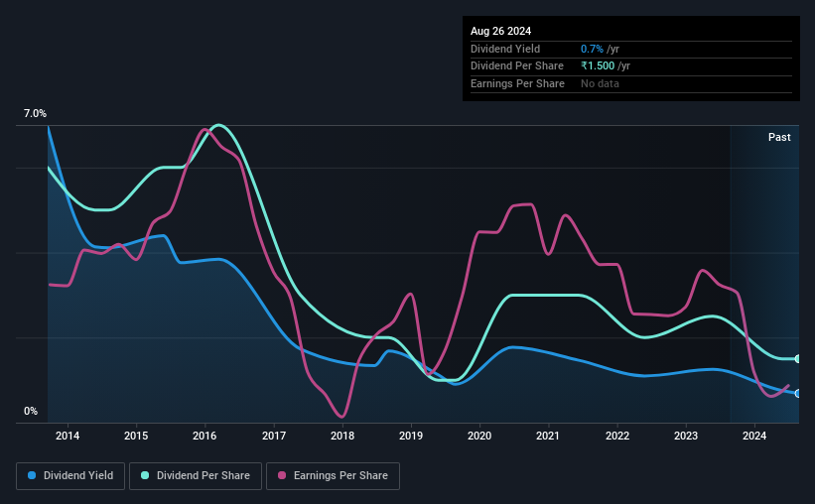Click the tooltip 'Earnings Per Share' row label

tap(518, 83)
